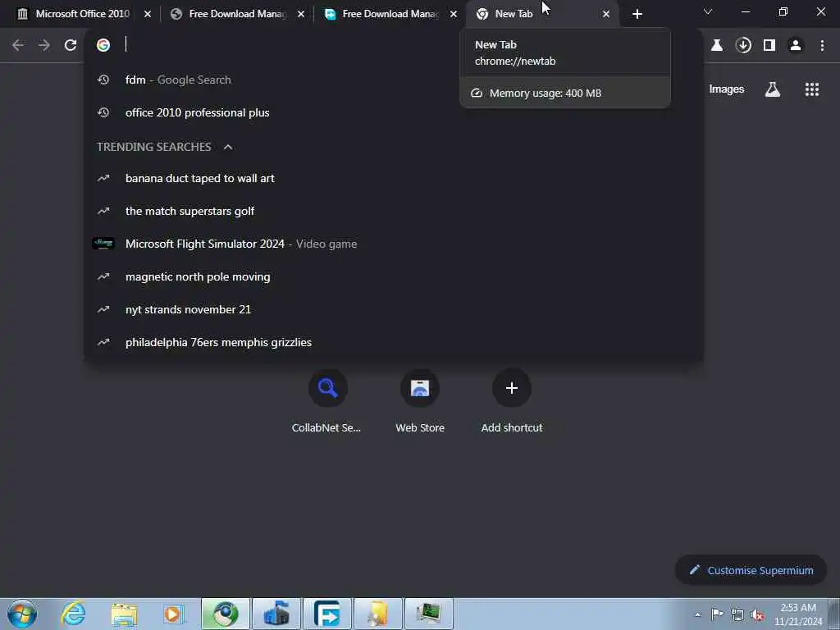Choose nyt strands november 21 suggestion
The width and height of the screenshot is (840, 630).
point(394,309)
